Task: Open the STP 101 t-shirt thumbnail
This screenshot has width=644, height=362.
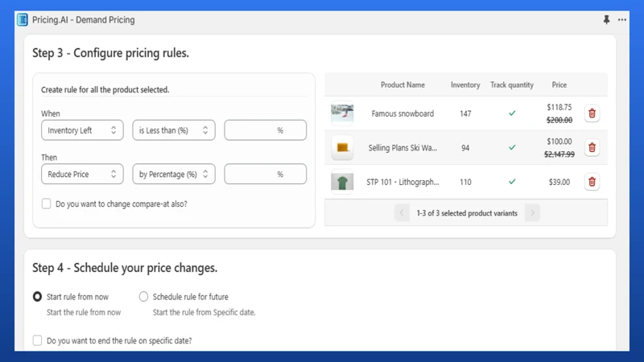Action: coord(342,182)
